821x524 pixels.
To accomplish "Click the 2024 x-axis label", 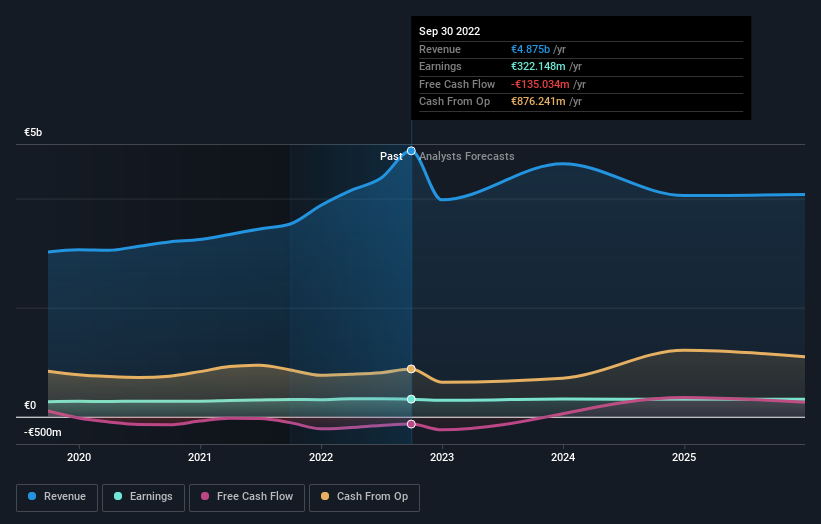I will pyautogui.click(x=563, y=458).
